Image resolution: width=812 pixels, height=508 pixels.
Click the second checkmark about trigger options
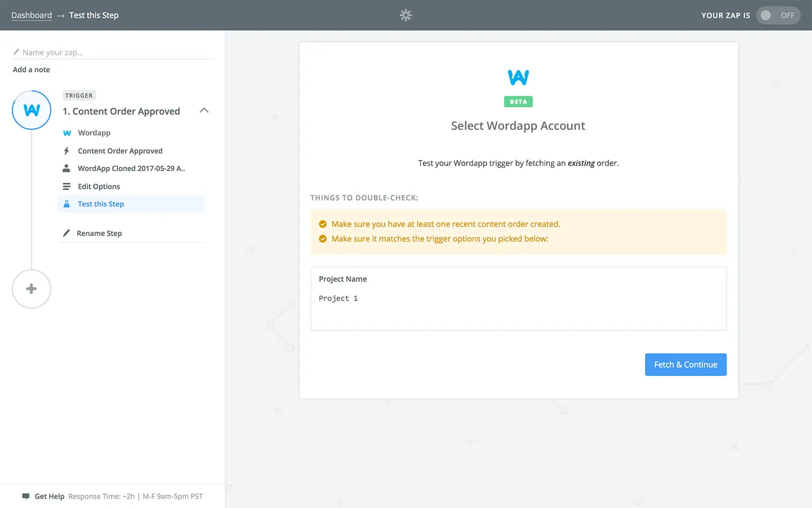(x=323, y=239)
